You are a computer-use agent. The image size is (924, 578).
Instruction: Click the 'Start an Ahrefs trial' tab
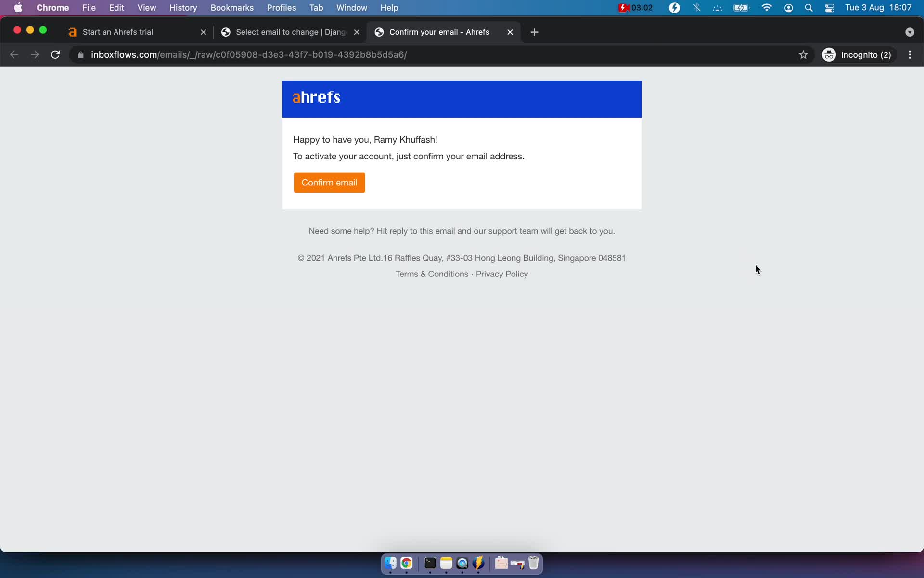[x=118, y=32]
